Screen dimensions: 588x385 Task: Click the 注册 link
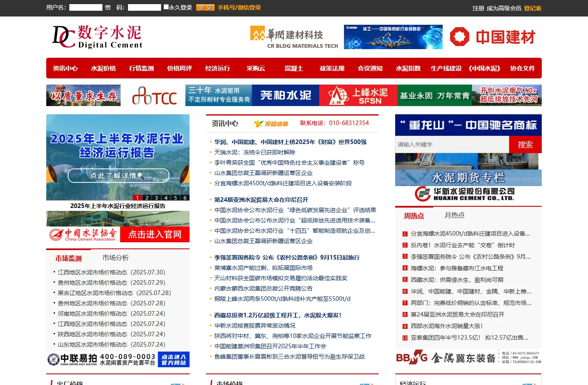pyautogui.click(x=478, y=8)
